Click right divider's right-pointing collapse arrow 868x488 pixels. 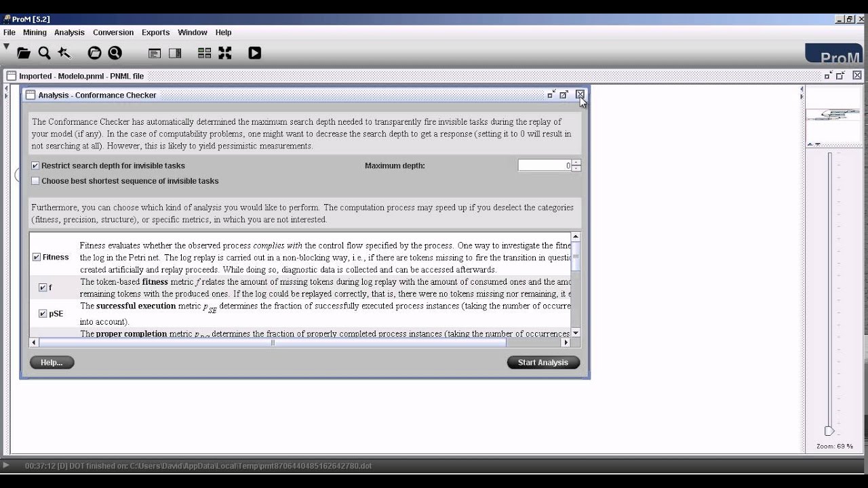802,96
